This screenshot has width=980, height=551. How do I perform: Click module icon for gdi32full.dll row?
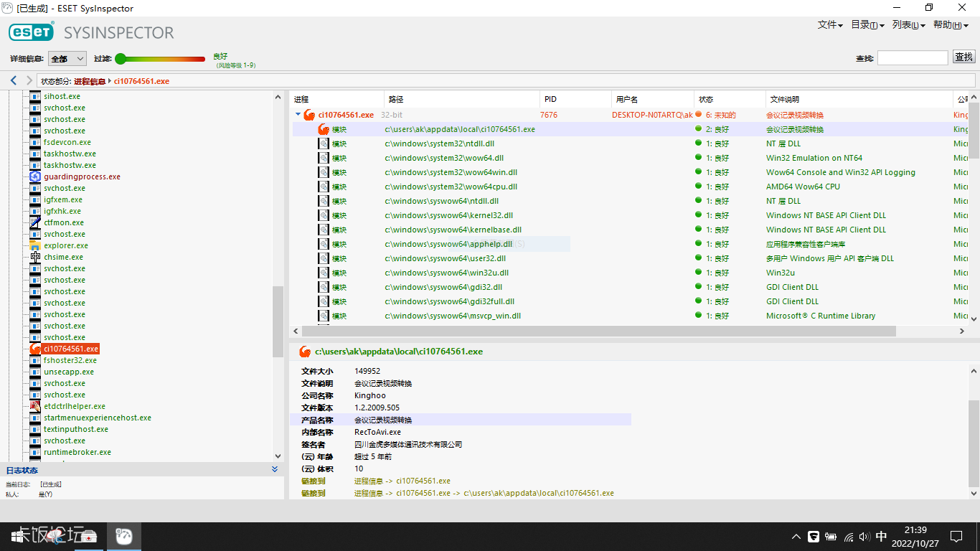point(324,301)
